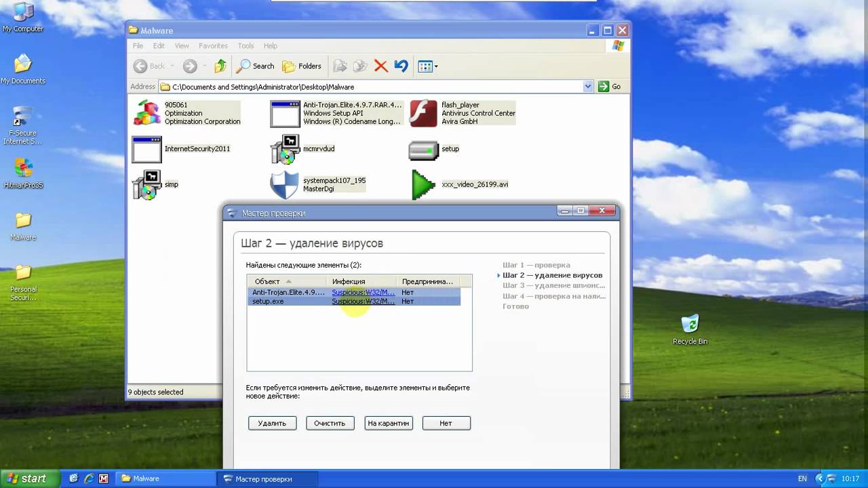The width and height of the screenshot is (868, 488).
Task: Open Suspicious:W32 link for Anti-Trojan.Elite row
Action: pos(363,292)
